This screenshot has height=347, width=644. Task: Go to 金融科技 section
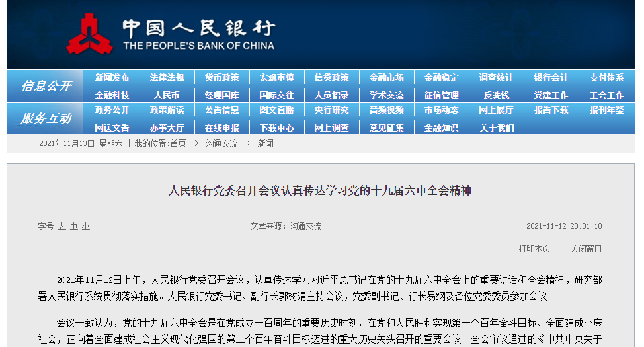tap(112, 95)
